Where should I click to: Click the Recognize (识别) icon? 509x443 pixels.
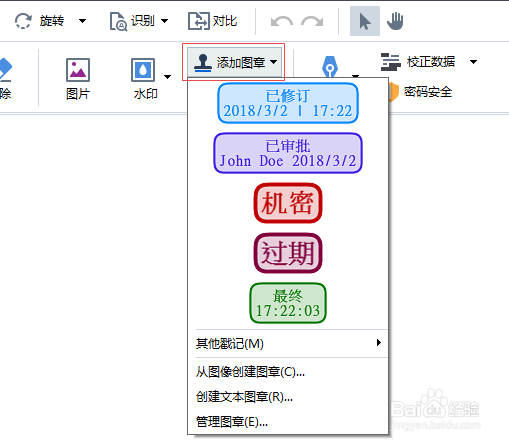(118, 22)
